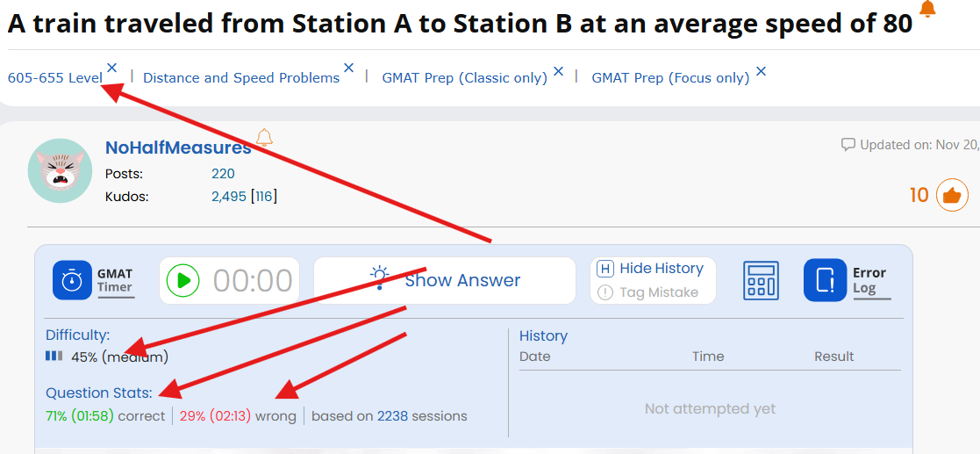Give kudos with the thumbs-up icon

pos(952,195)
